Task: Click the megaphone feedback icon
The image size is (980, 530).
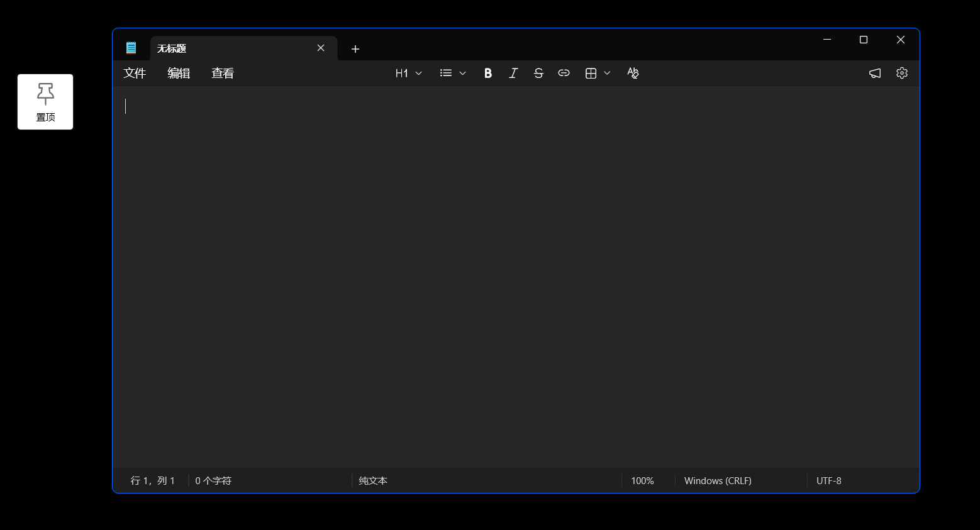Action: (x=875, y=73)
